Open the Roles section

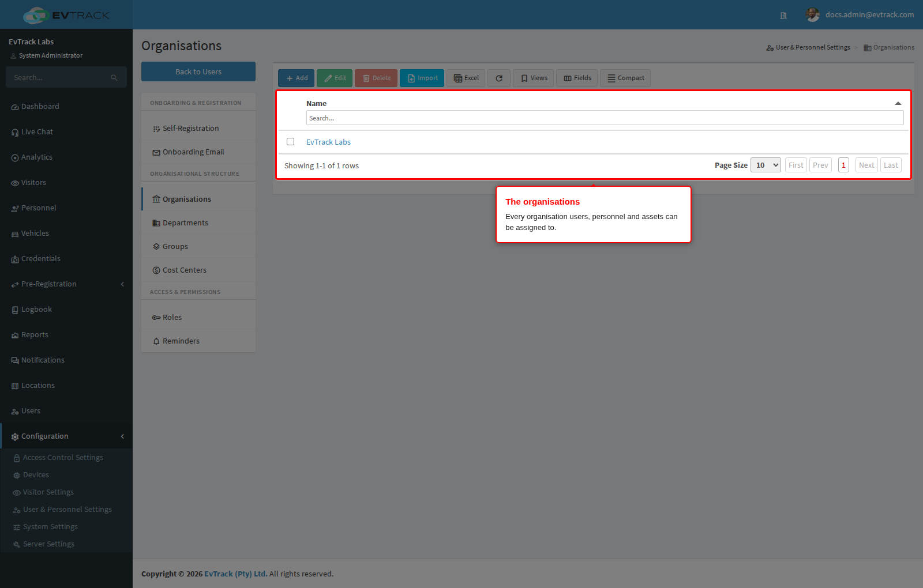198,318
